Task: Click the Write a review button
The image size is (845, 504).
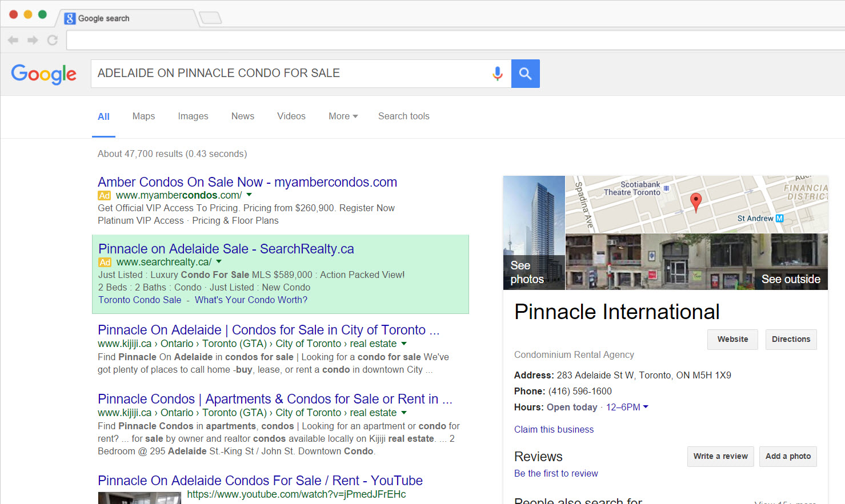Action: tap(720, 457)
